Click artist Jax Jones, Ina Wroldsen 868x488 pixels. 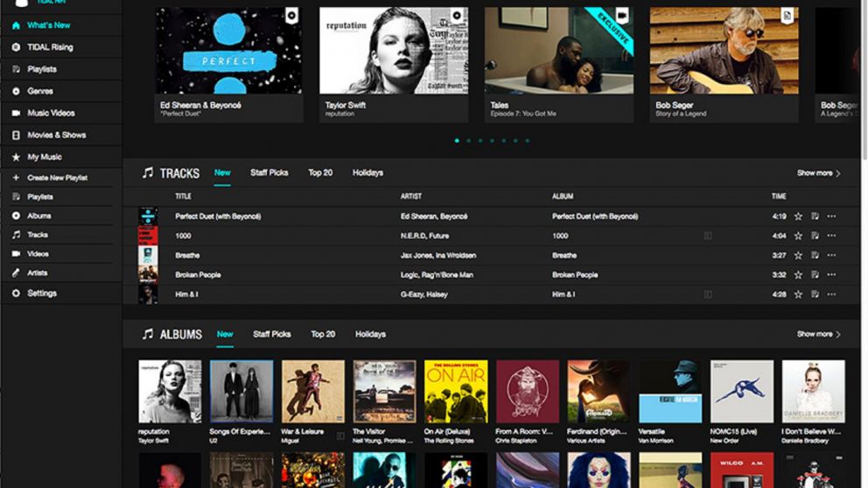pos(438,255)
